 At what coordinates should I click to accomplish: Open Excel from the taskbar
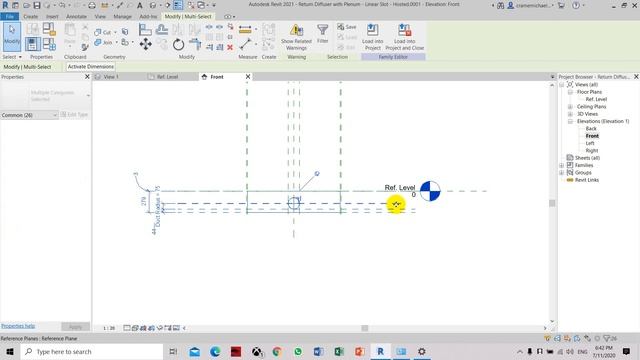pyautogui.click(x=339, y=351)
